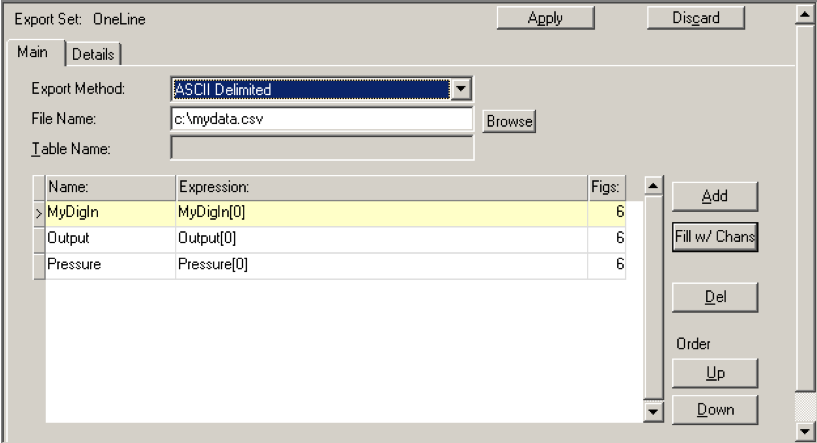Click the Figs value for Output row
Viewport: 817px width, 443px height.
(607, 238)
